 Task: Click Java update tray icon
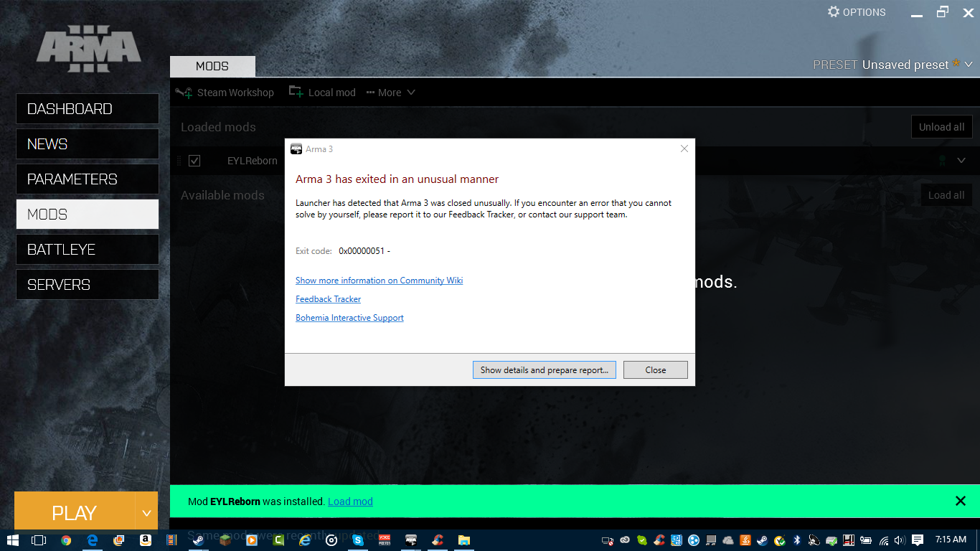pos(745,540)
